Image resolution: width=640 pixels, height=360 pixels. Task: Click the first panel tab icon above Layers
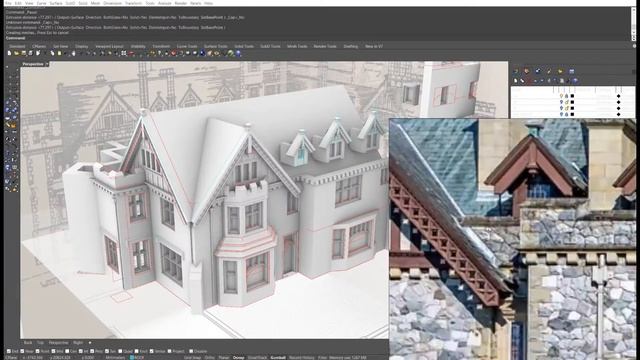coord(516,71)
